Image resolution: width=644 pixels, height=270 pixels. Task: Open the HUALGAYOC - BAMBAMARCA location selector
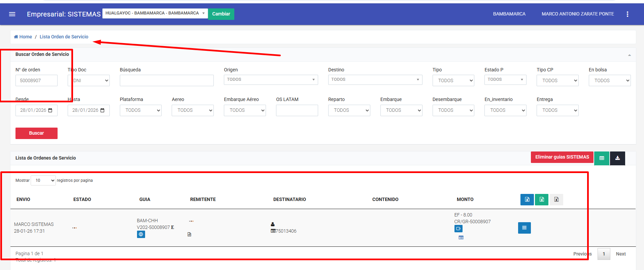[155, 13]
